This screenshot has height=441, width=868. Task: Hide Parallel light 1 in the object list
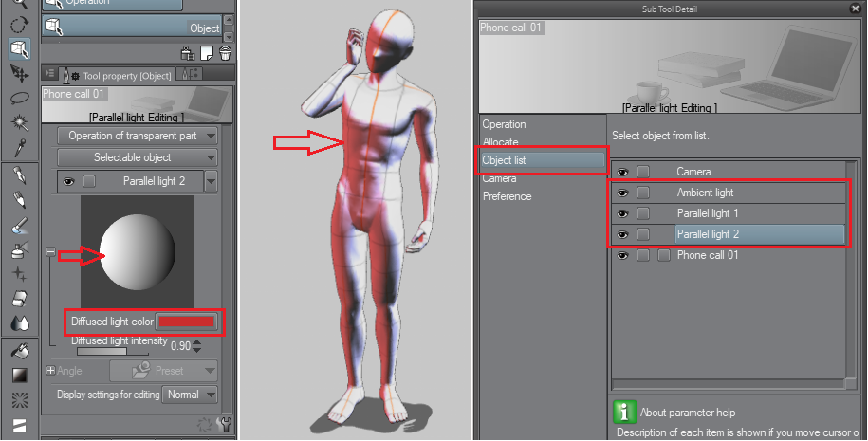[622, 213]
